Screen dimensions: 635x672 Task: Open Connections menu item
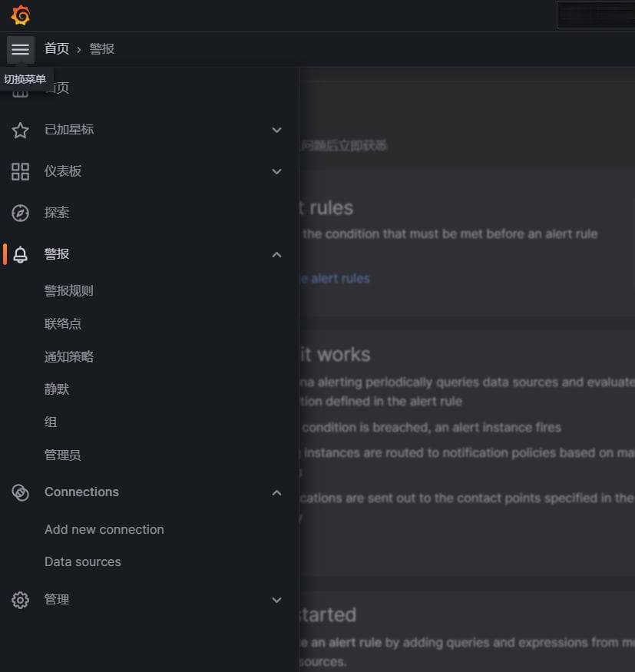81,492
